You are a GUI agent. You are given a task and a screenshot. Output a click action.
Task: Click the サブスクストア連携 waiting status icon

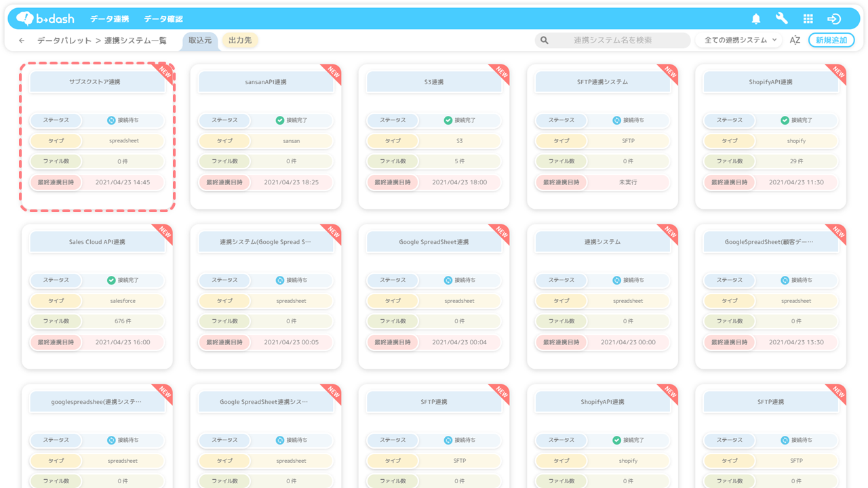111,120
